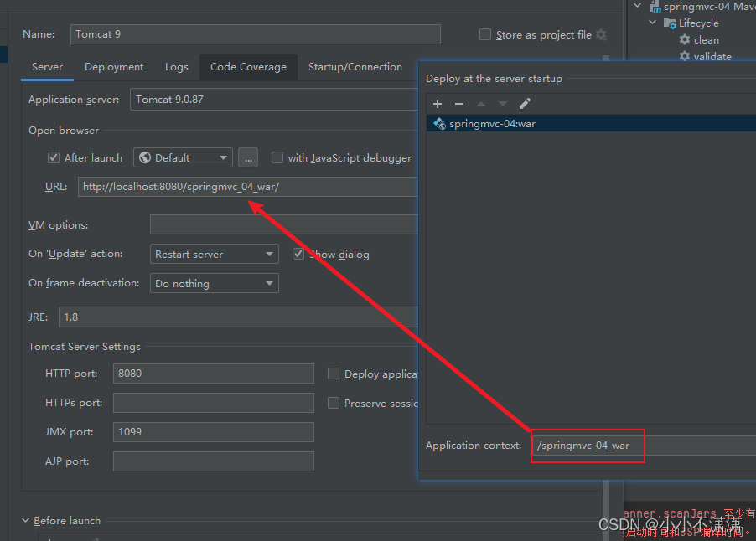Viewport: 756px width, 541px height.
Task: Click the edit pencil icon in deploy toolbar
Action: (525, 104)
